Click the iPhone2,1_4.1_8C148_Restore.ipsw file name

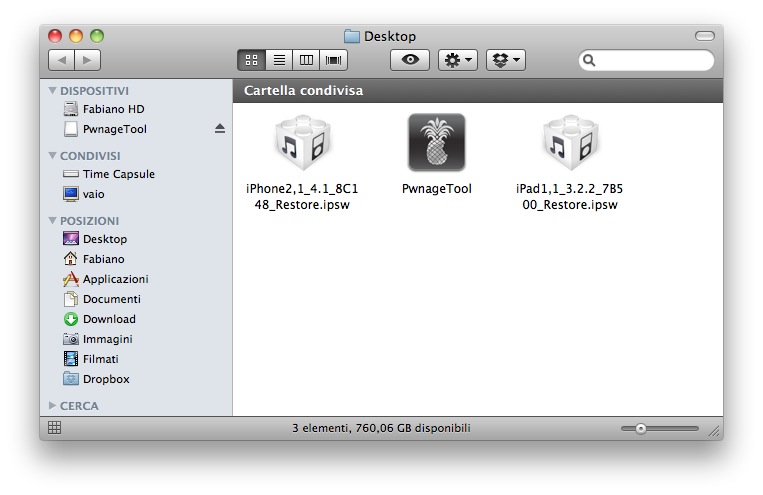pos(302,197)
